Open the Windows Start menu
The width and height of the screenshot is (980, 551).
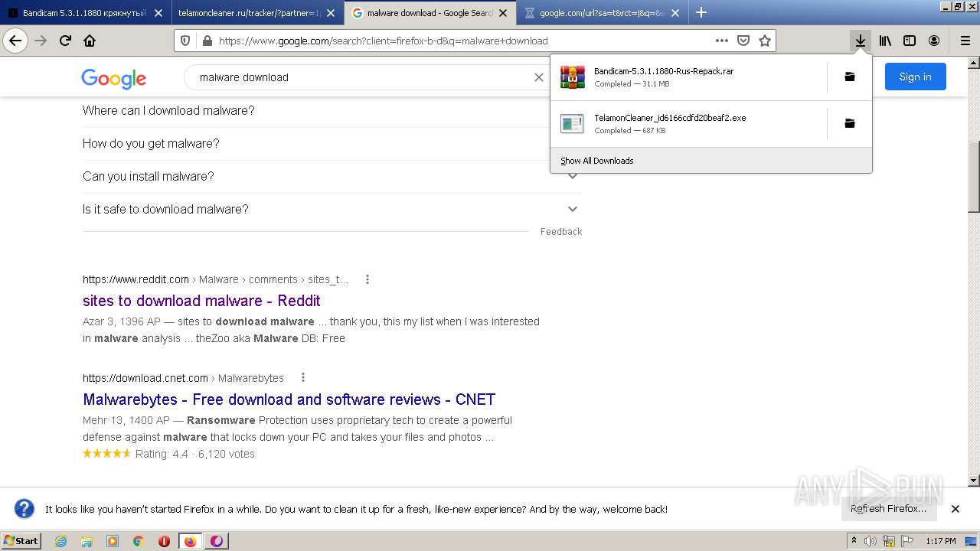coord(21,541)
